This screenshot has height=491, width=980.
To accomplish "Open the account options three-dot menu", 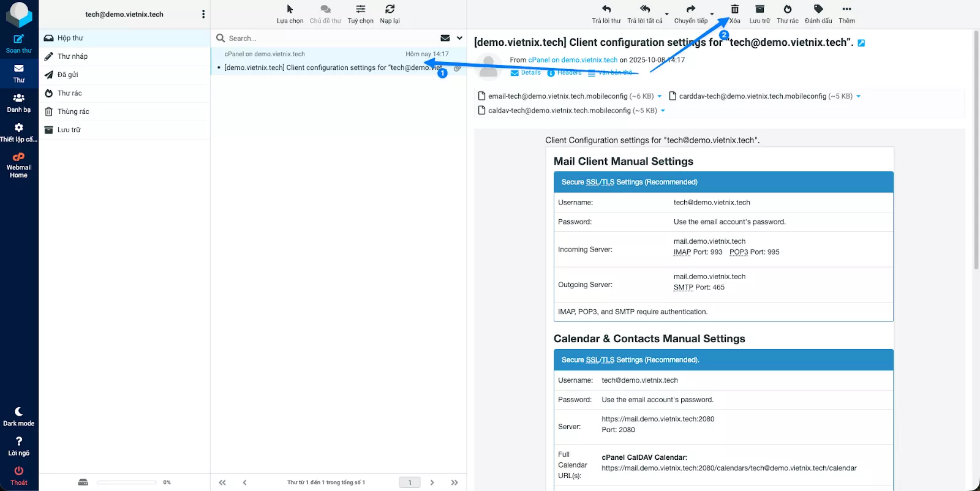I will click(x=203, y=14).
